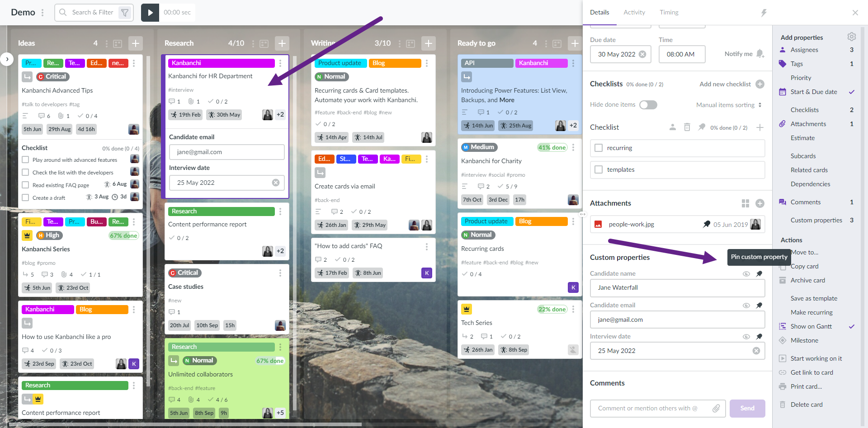868x428 pixels.
Task: Start the timer play button
Action: click(x=150, y=12)
